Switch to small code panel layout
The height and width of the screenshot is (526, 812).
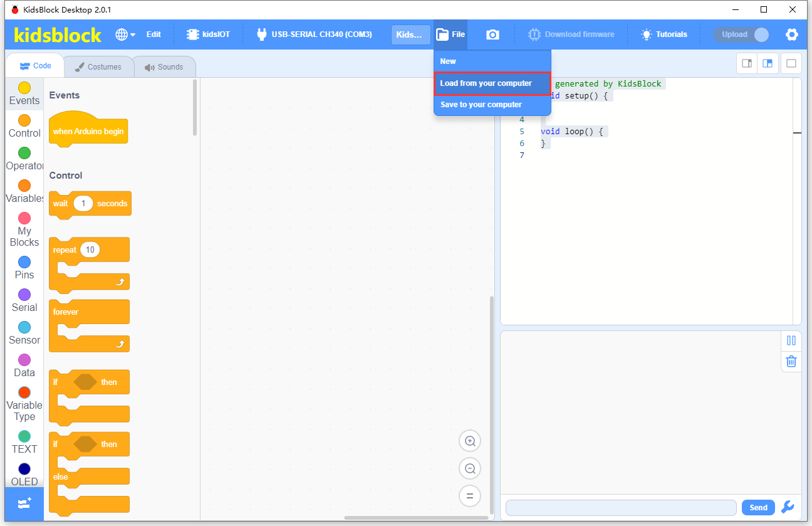click(747, 63)
